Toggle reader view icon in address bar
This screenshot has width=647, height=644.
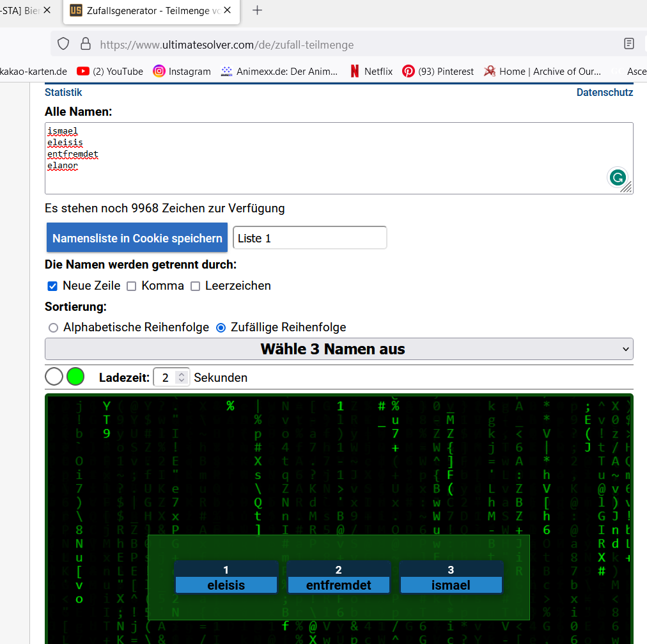coord(629,44)
